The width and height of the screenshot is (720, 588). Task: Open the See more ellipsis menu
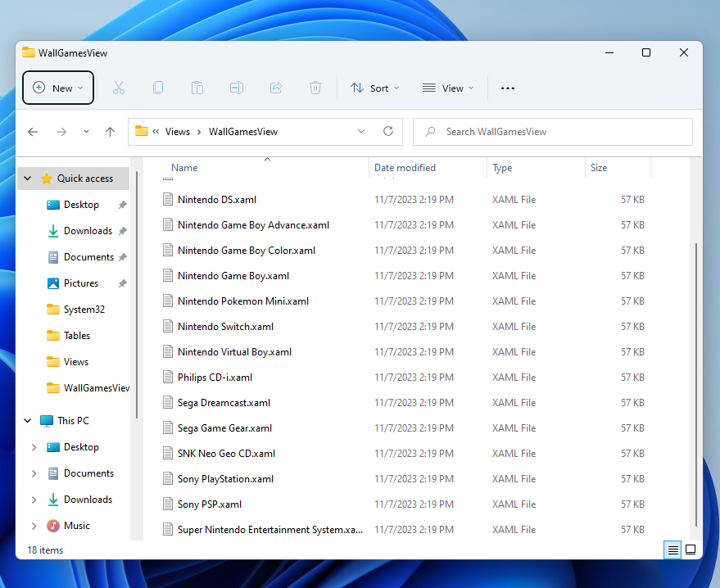click(507, 88)
